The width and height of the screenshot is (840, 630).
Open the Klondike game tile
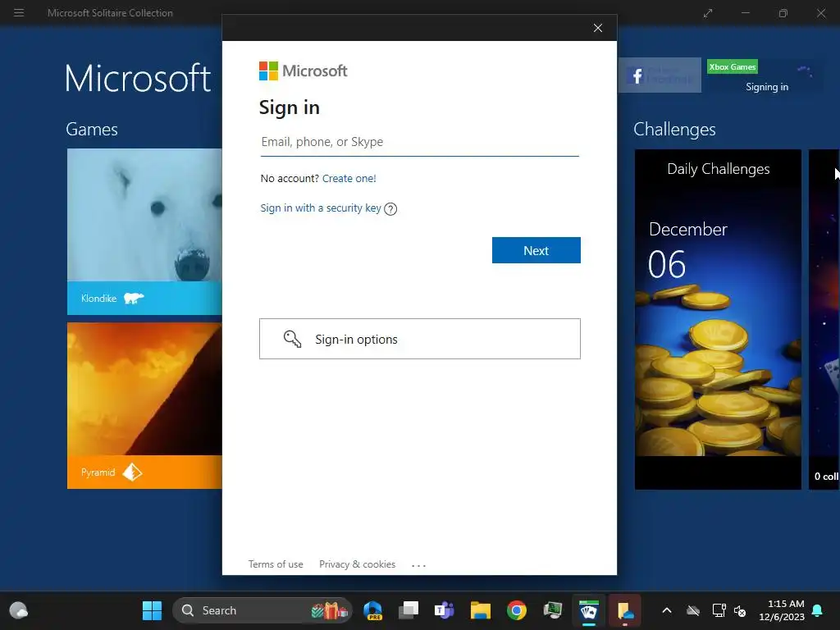[144, 231]
